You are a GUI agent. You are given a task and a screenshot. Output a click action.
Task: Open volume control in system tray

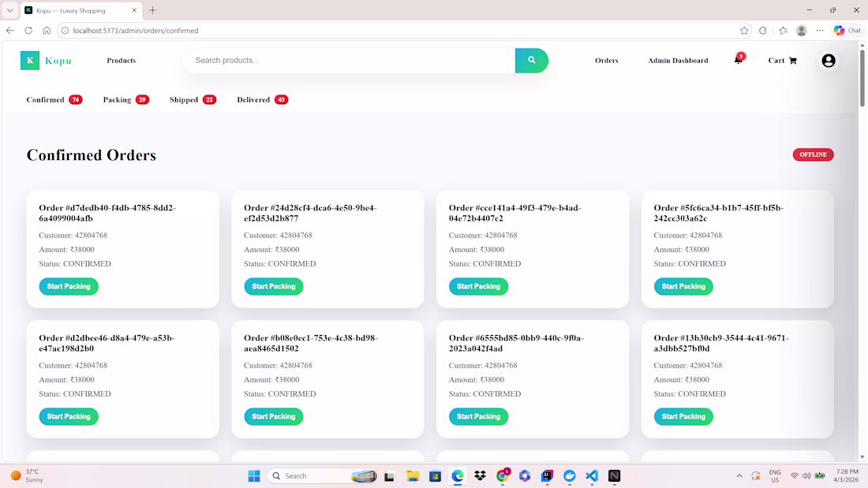point(806,476)
